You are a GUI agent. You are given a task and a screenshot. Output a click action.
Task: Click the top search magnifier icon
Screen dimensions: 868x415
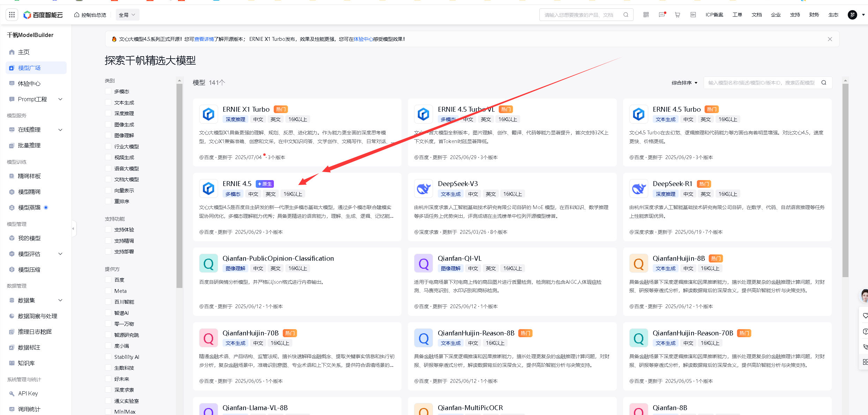[626, 15]
